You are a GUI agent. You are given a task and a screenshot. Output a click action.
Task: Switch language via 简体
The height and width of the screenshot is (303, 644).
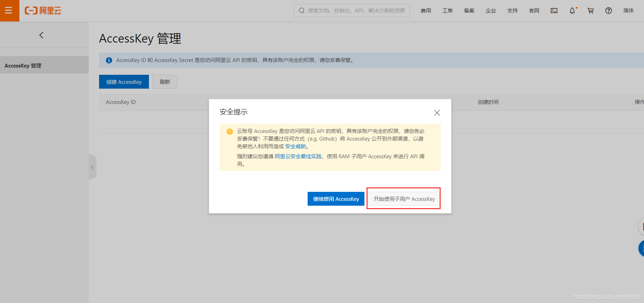pyautogui.click(x=628, y=11)
